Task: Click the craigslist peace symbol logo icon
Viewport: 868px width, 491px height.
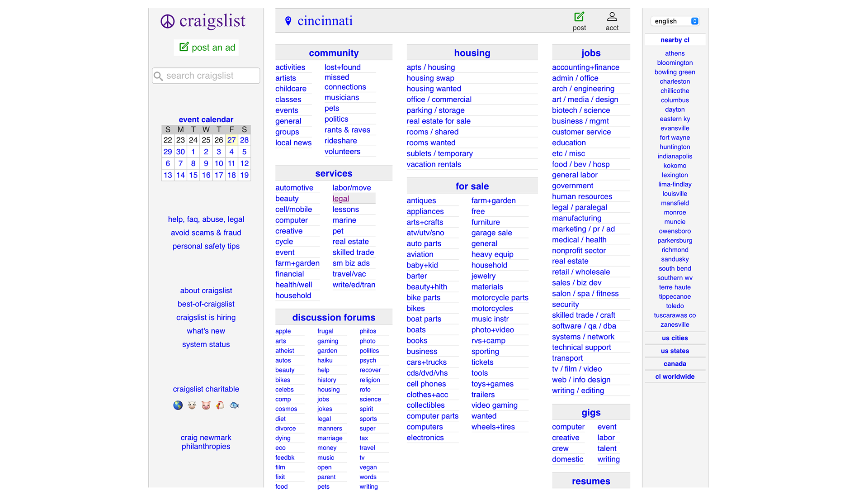Action: [x=167, y=21]
